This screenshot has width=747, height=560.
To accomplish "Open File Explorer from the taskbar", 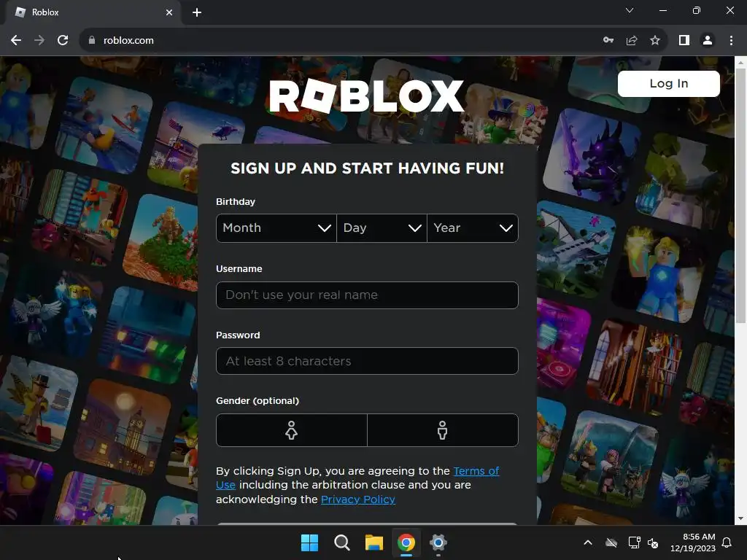I will click(x=374, y=542).
